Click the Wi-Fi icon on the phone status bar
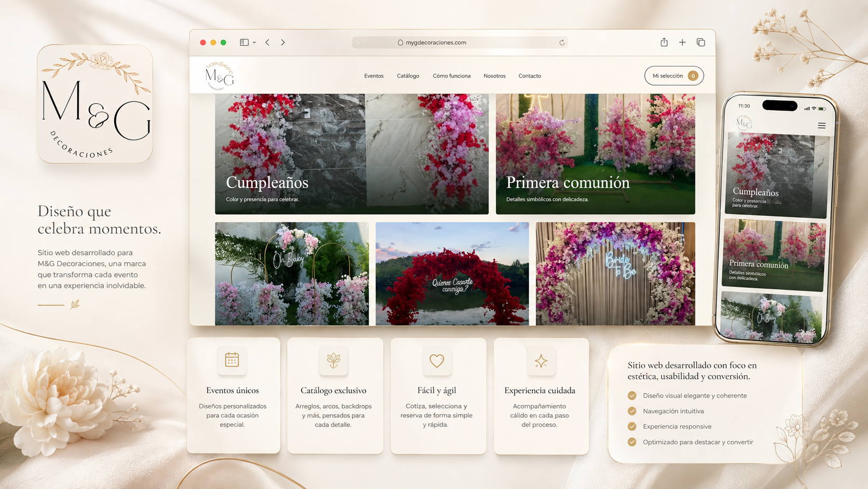This screenshot has height=489, width=868. tap(814, 109)
